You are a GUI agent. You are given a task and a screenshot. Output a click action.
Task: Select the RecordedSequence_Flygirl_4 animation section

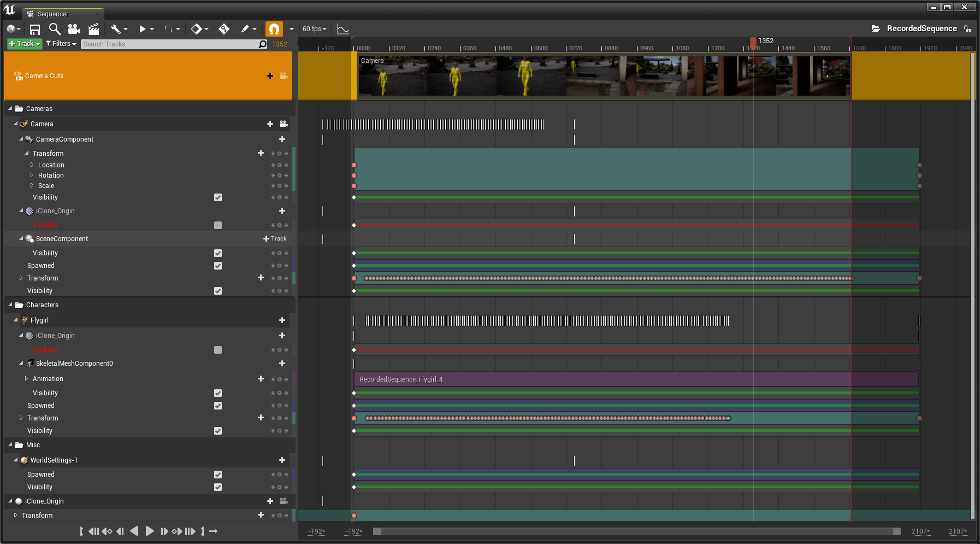pyautogui.click(x=636, y=379)
